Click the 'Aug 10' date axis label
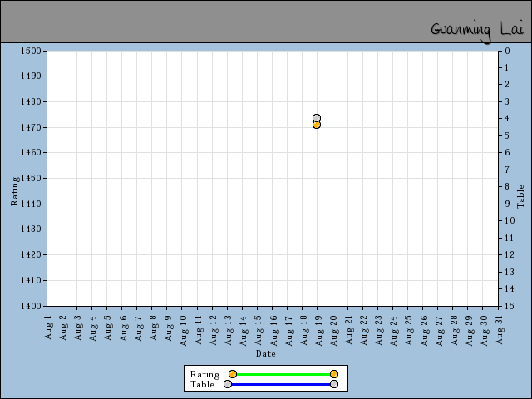 tap(184, 331)
